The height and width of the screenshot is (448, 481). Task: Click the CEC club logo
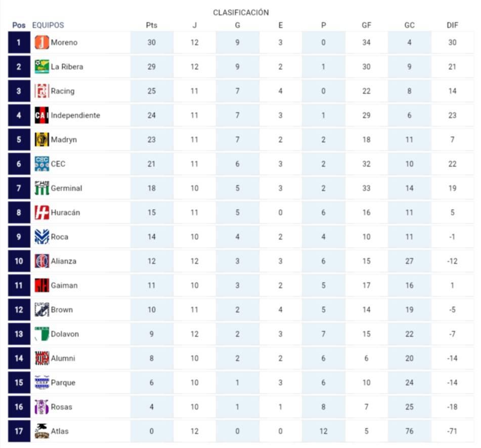(x=41, y=164)
